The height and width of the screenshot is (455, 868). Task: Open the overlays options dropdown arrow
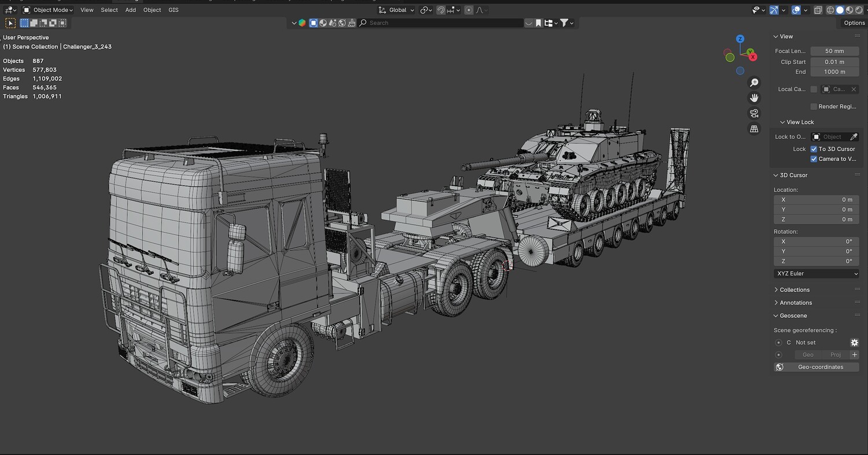click(806, 10)
